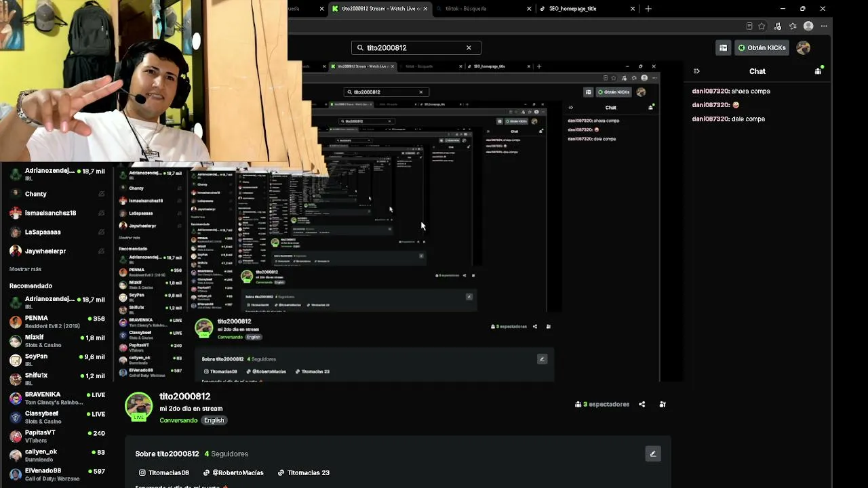The width and height of the screenshot is (868, 488).
Task: Clear the tito2000812 search field
Action: [469, 47]
